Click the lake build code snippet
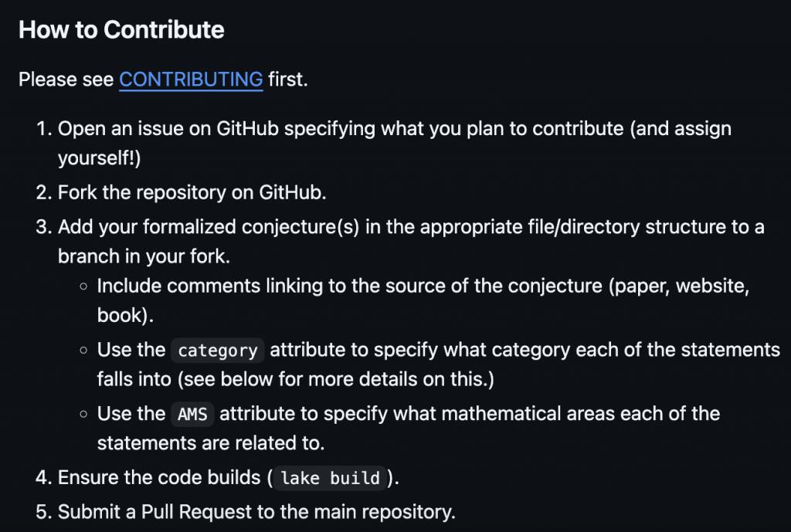791x532 pixels. (330, 478)
